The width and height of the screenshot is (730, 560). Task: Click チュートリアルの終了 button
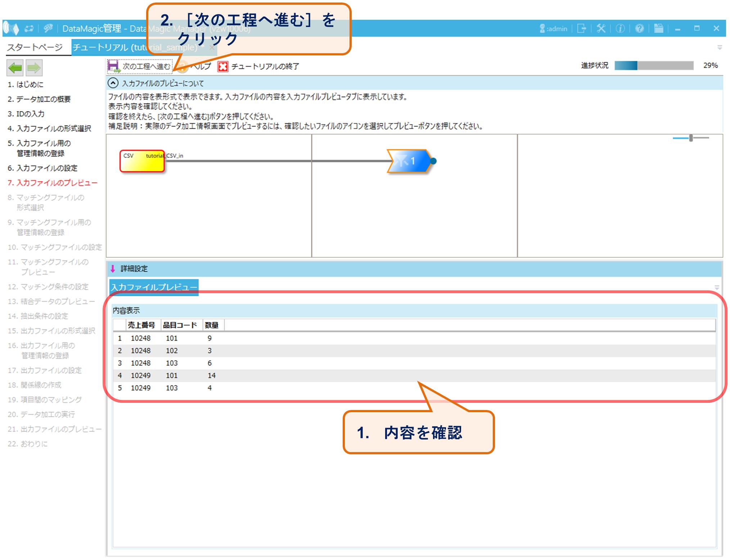pyautogui.click(x=258, y=67)
